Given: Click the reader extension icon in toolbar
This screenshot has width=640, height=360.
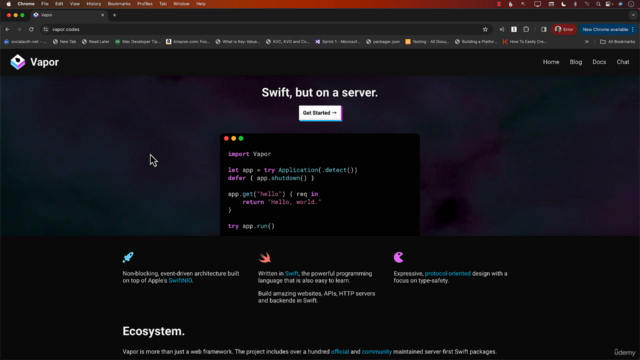Looking at the screenshot, I should [514, 29].
